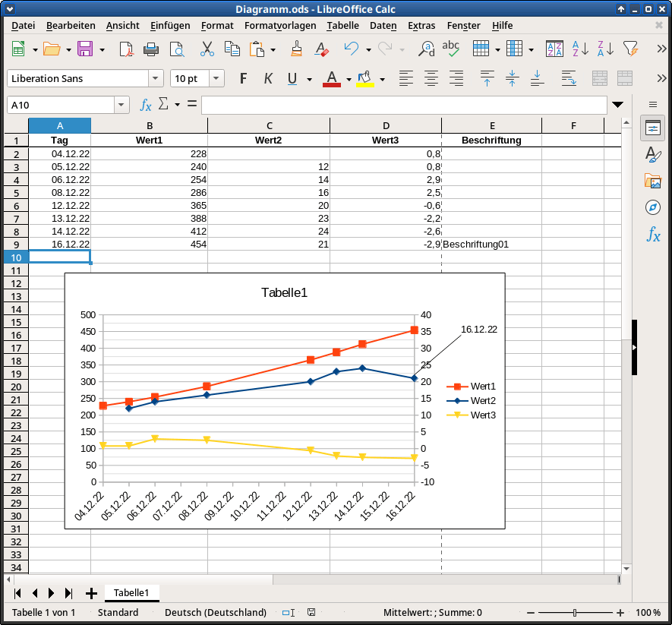The height and width of the screenshot is (625, 672).
Task: Copy the selection using the toolbar icon
Action: click(232, 49)
